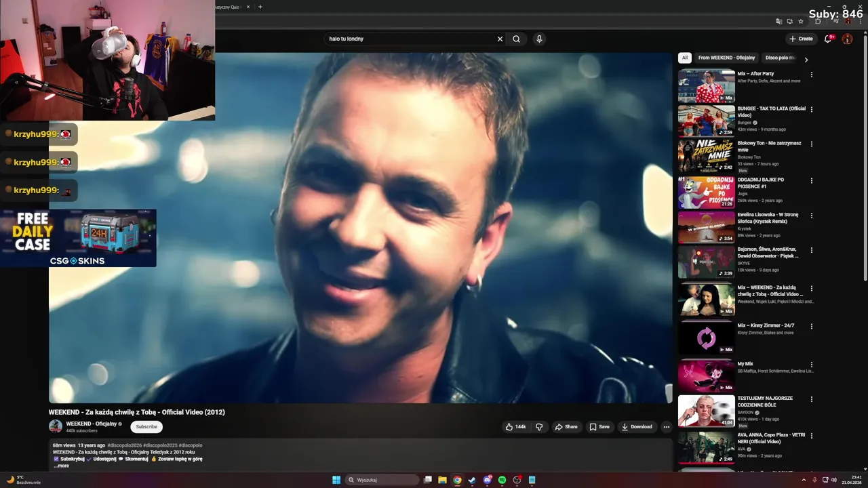Open options for AVA, ANNA, Capo Plaza video
The image size is (868, 488).
(812, 436)
